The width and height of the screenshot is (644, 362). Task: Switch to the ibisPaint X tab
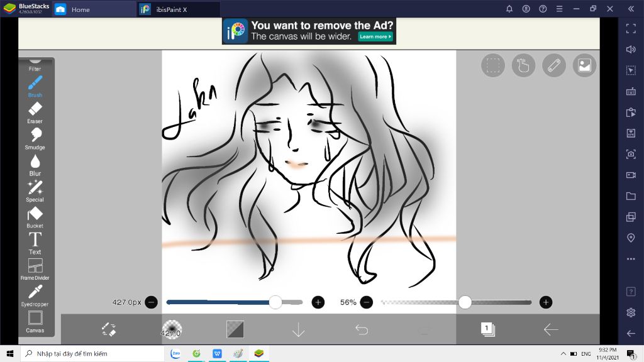click(x=179, y=9)
